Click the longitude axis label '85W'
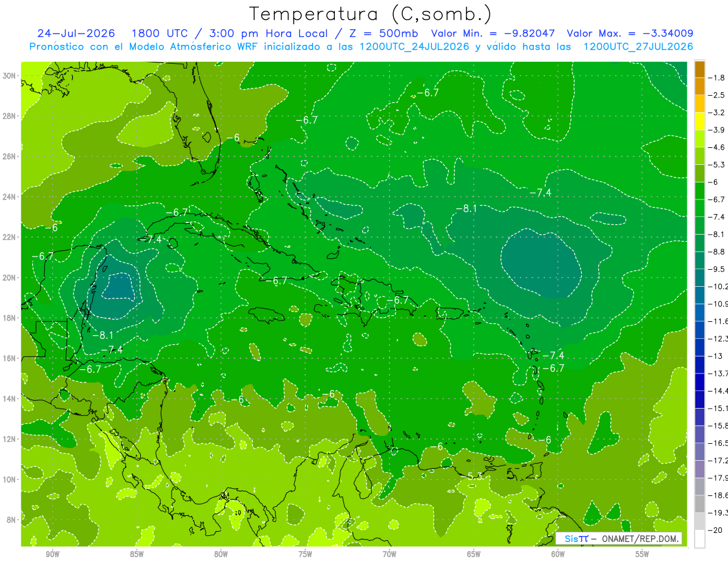 136,554
